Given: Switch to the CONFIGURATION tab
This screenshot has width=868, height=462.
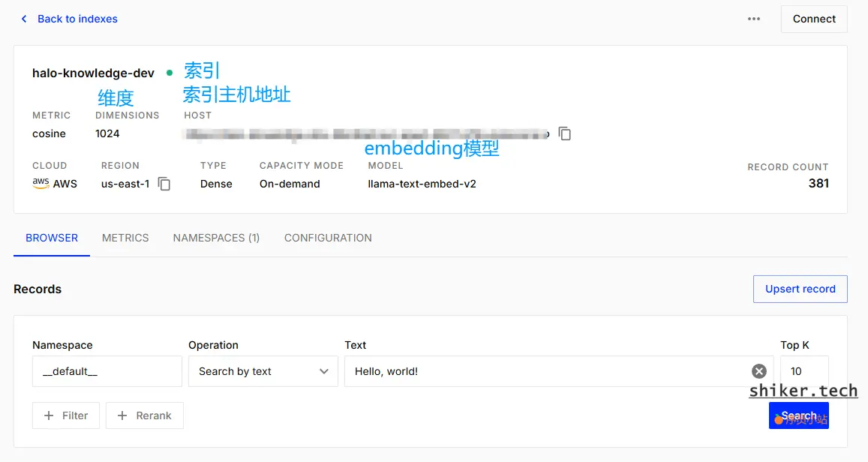Looking at the screenshot, I should coord(328,238).
